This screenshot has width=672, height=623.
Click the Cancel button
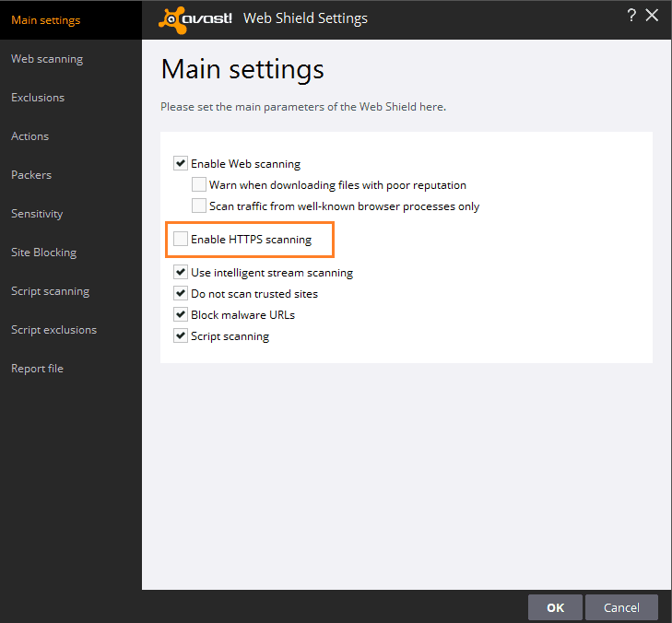621,607
